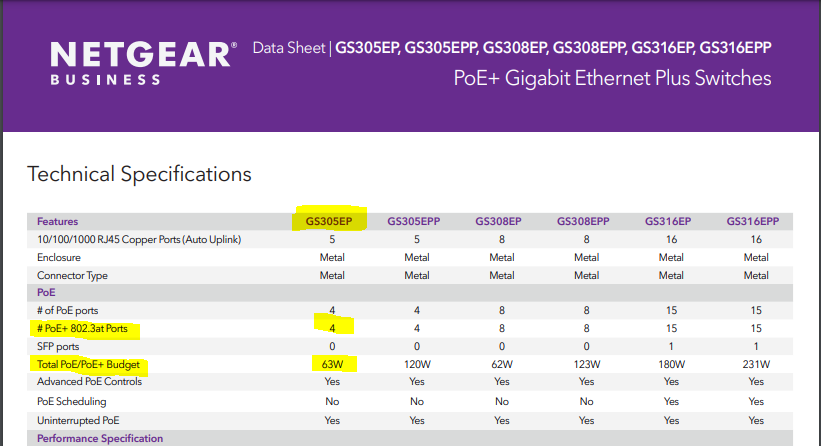Click Uninterrupted PoE 'Yes' for GS305EPP
The width and height of the screenshot is (821, 446).
pyautogui.click(x=417, y=420)
